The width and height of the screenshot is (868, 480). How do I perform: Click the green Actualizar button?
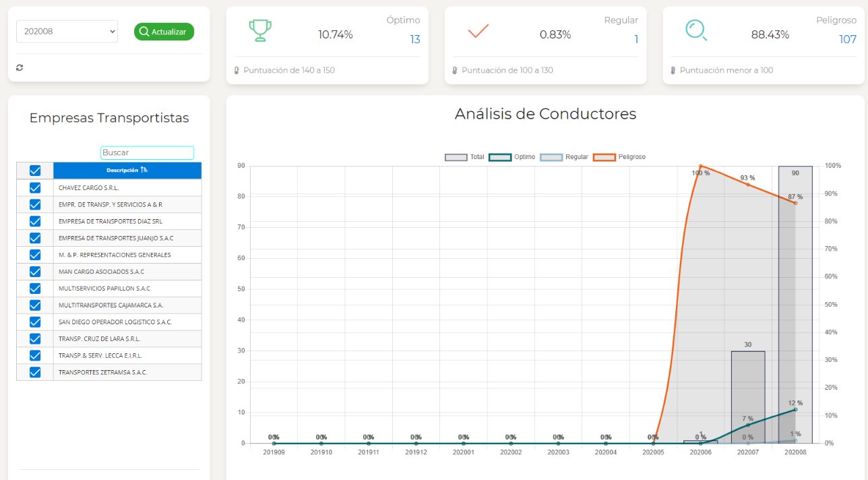pos(164,32)
